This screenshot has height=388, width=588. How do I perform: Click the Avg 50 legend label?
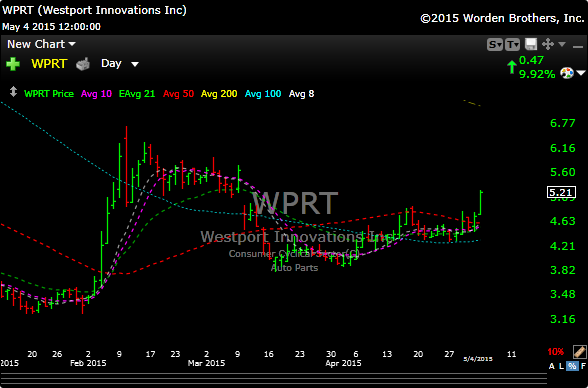[178, 94]
